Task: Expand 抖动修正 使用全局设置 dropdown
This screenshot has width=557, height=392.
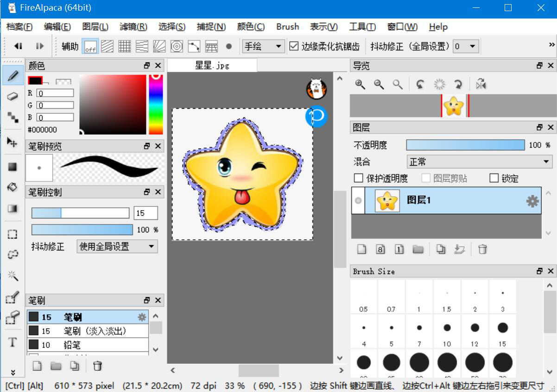Action: [x=117, y=246]
